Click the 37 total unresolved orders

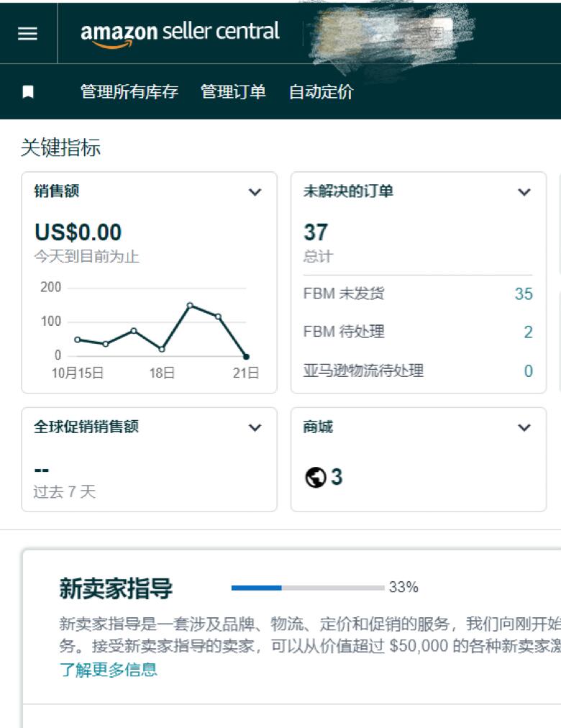point(316,232)
